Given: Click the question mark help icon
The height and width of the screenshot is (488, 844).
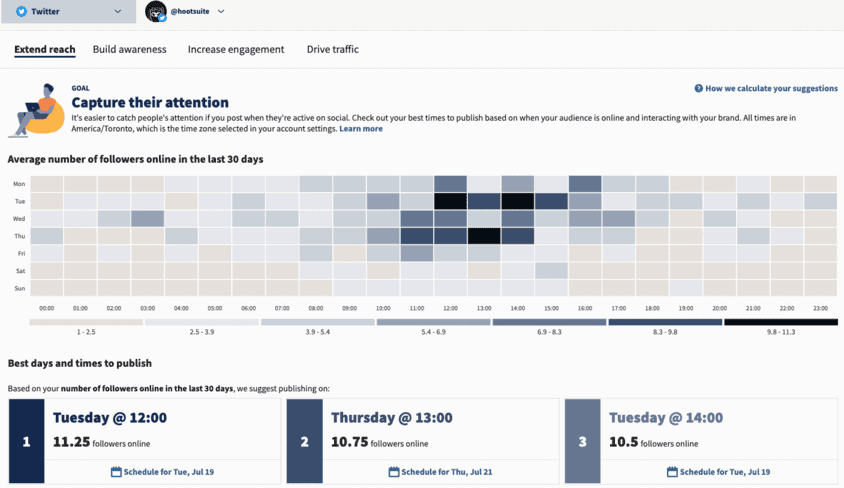Looking at the screenshot, I should click(698, 89).
